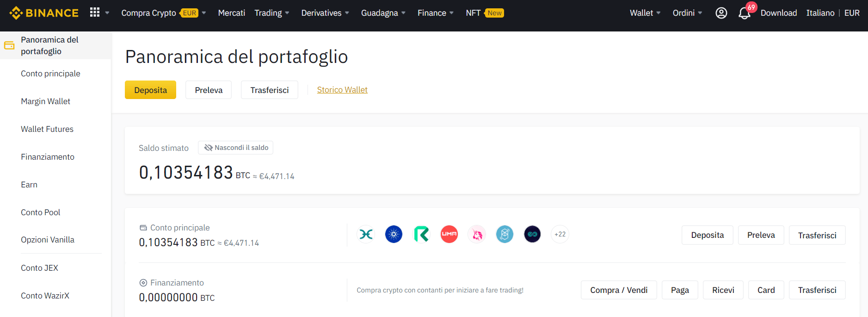The height and width of the screenshot is (317, 868).
Task: Open Conto WazirX in the sidebar
Action: point(45,296)
